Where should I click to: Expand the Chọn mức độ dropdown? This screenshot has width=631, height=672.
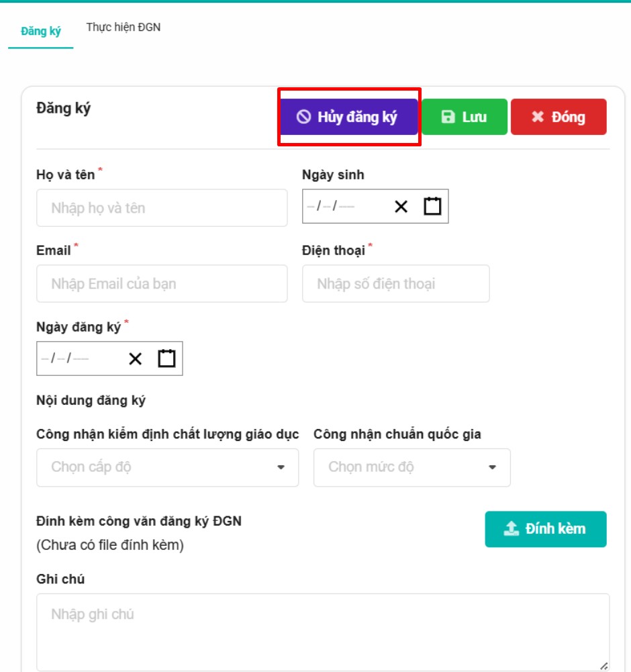tap(411, 467)
